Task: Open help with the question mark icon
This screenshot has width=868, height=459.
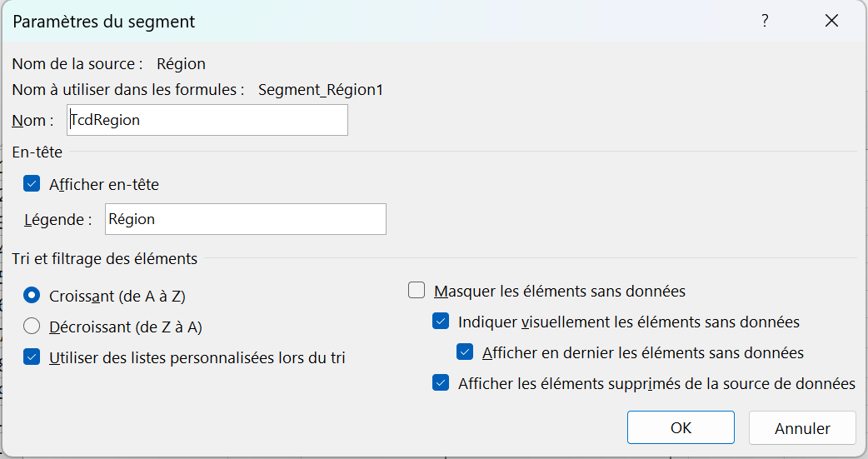Action: [765, 21]
